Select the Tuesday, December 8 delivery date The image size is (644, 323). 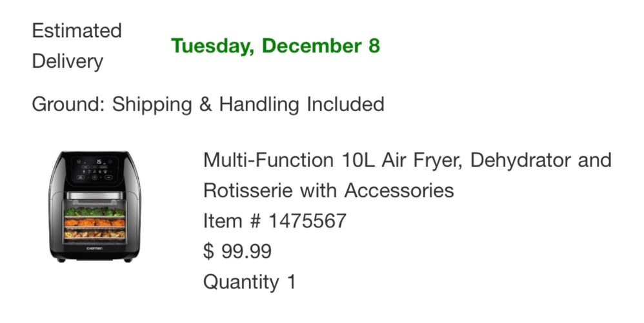coord(276,47)
